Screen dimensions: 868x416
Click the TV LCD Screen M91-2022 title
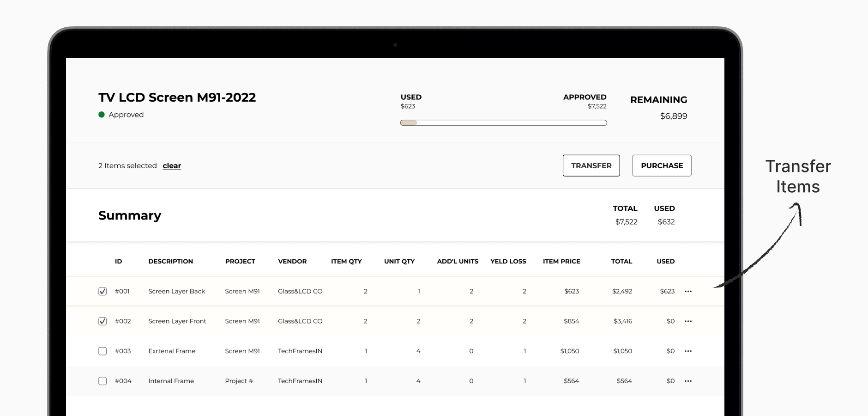point(177,98)
